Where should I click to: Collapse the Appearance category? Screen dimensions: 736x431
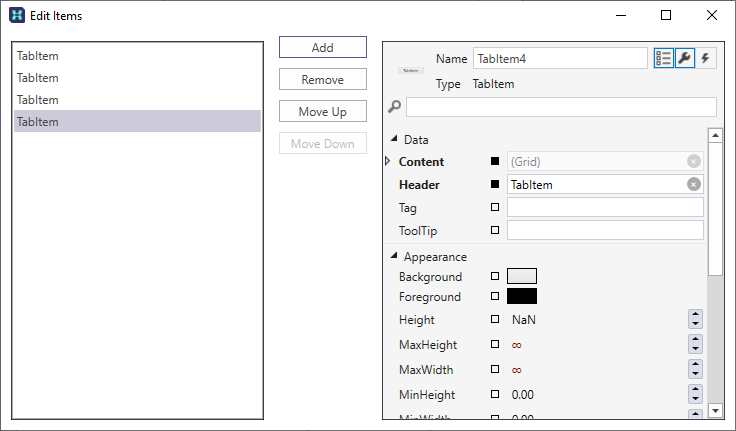click(394, 257)
